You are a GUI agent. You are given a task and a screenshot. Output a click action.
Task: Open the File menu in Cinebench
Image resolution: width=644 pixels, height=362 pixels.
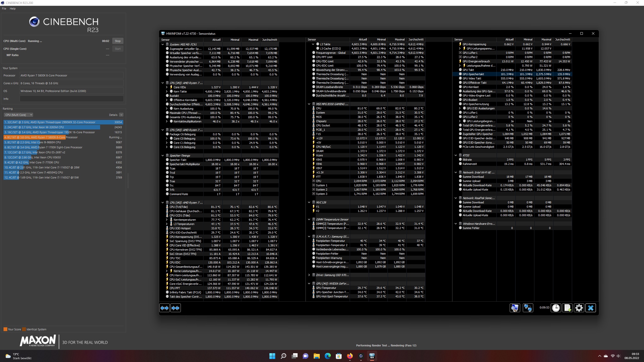click(4, 9)
